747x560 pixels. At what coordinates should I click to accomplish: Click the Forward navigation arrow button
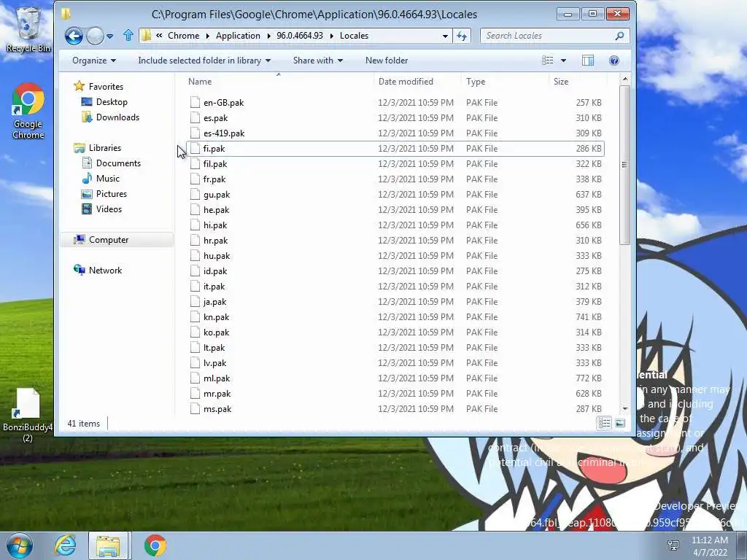pyautogui.click(x=95, y=36)
